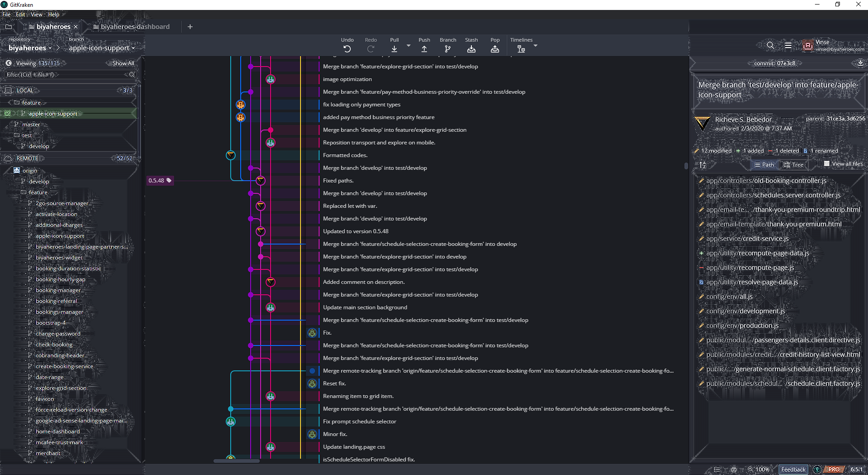Add a new tab with plus button
This screenshot has width=868, height=475.
190,27
